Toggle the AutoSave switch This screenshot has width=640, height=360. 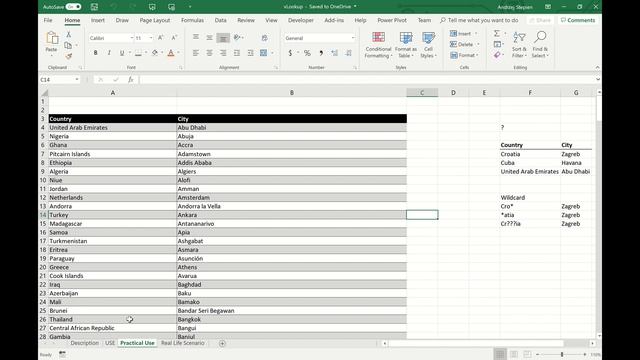point(73,7)
